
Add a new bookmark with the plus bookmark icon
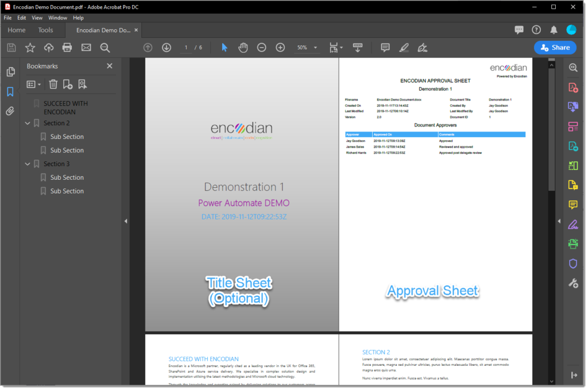[68, 84]
